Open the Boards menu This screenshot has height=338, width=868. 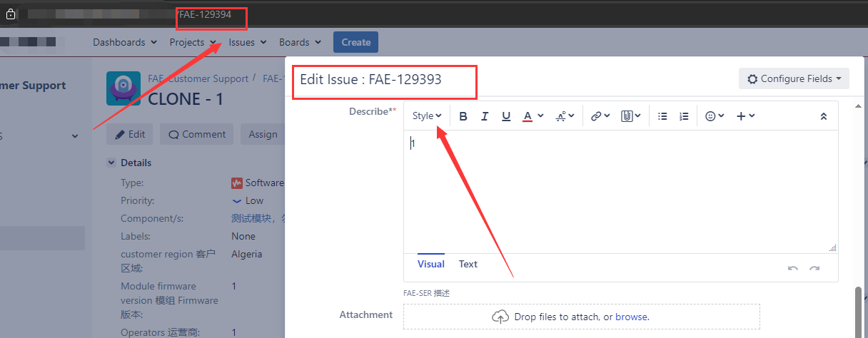(x=300, y=42)
